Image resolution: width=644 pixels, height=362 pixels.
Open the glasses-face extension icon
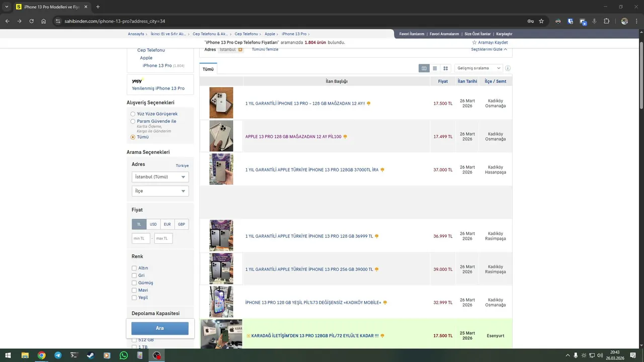tap(558, 21)
